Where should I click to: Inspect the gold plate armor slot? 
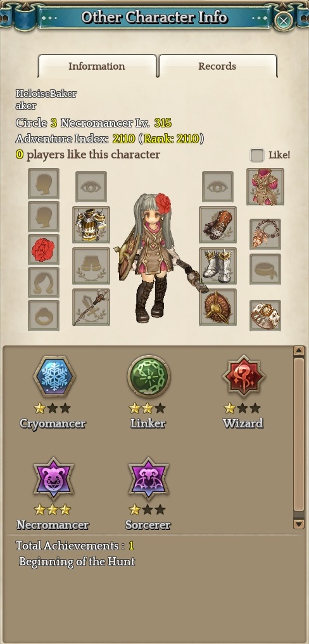(91, 225)
